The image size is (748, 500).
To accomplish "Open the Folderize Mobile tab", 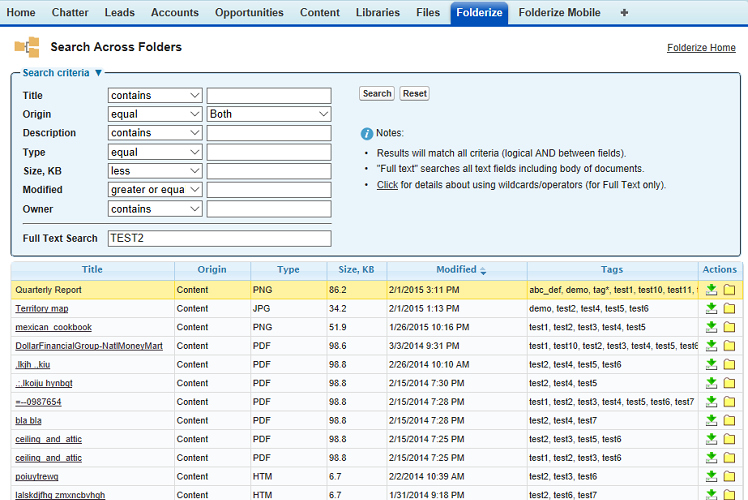I will 560,12.
